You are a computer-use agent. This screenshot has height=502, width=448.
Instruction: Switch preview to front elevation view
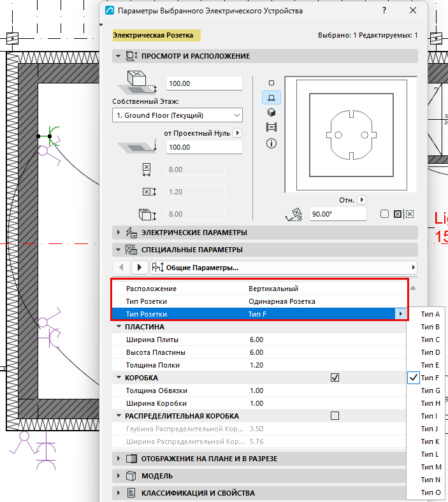[271, 97]
